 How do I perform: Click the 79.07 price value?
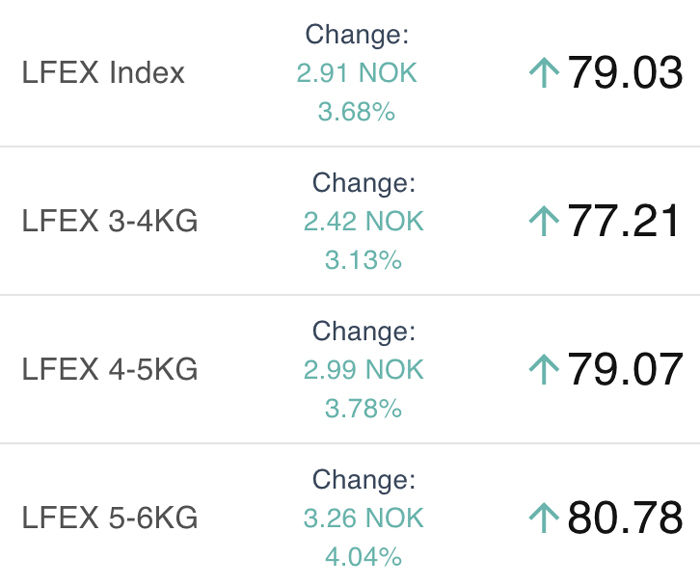pos(625,369)
